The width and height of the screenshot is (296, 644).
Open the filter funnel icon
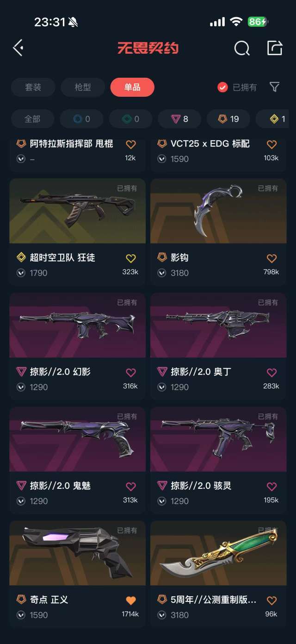coord(274,87)
